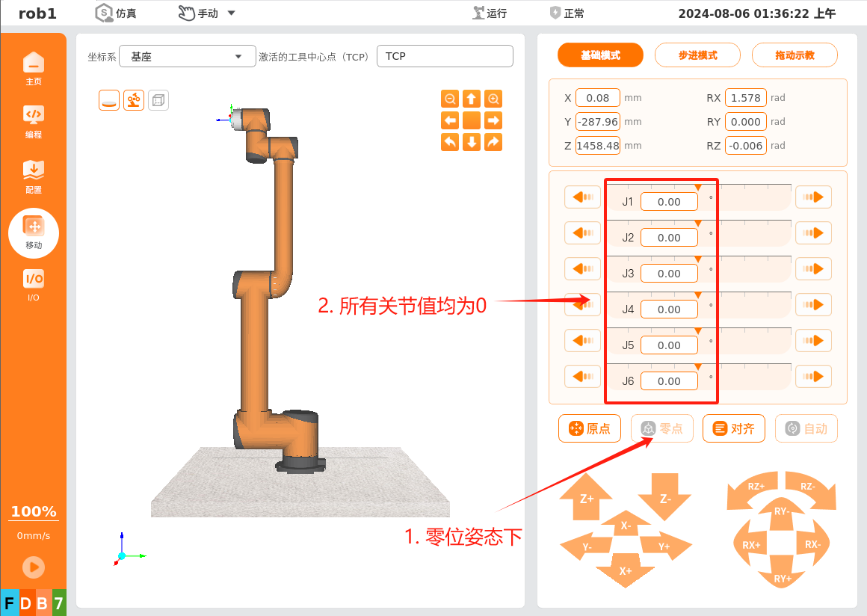
Task: Click the J6 slider marker
Action: [x=698, y=367]
